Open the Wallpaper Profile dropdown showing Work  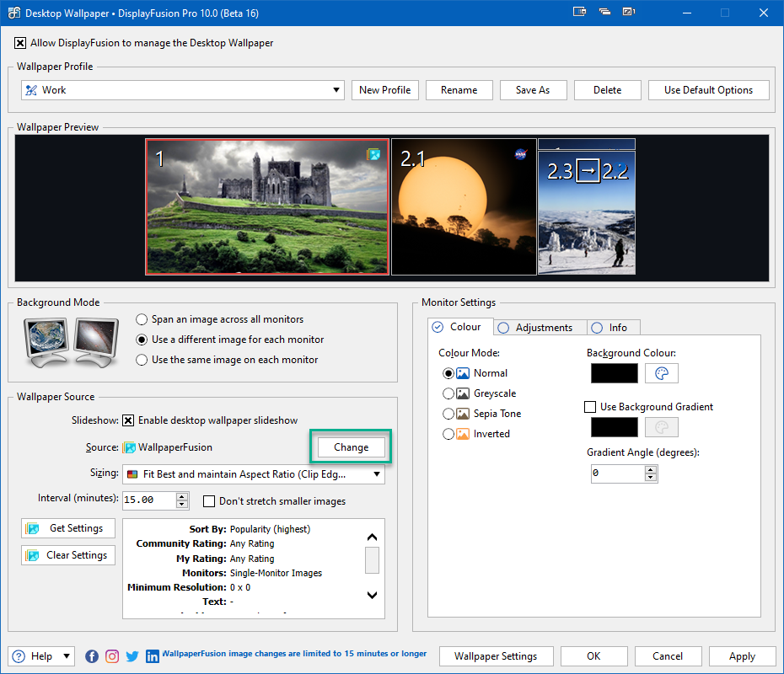336,89
